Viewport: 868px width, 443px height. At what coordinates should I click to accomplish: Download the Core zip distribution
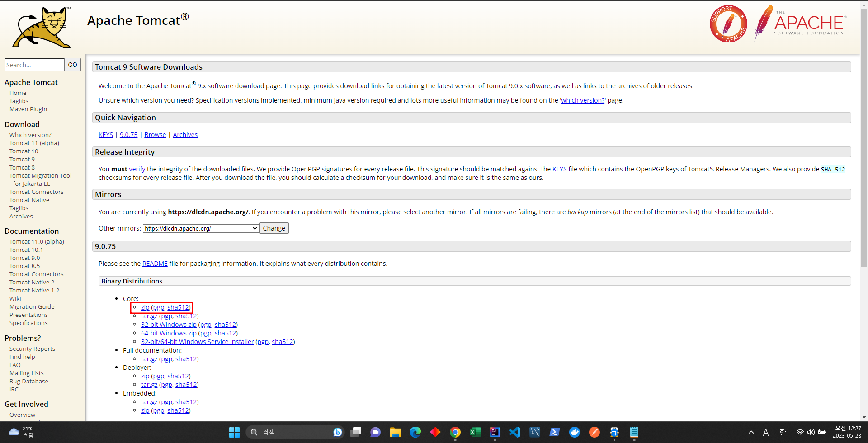click(x=145, y=307)
